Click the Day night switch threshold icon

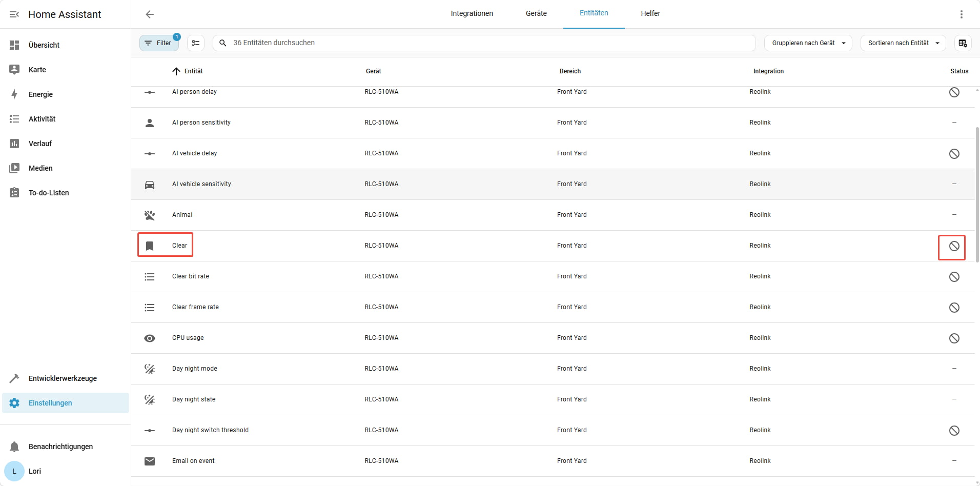(x=150, y=431)
